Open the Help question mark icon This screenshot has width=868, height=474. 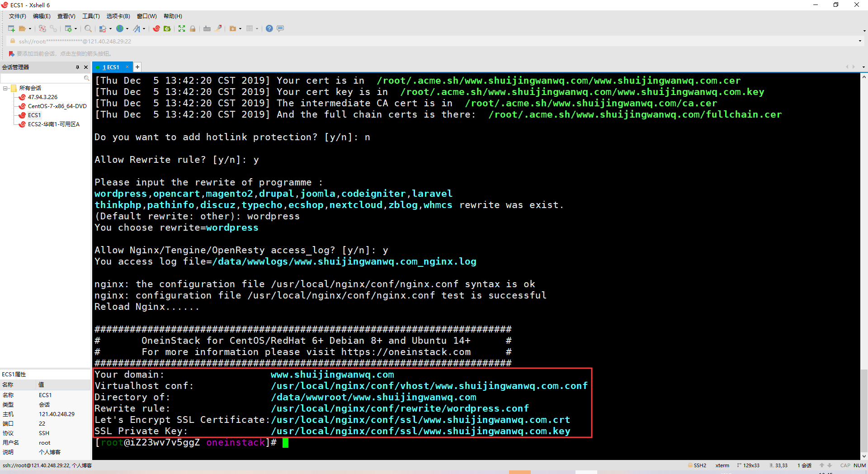(269, 28)
